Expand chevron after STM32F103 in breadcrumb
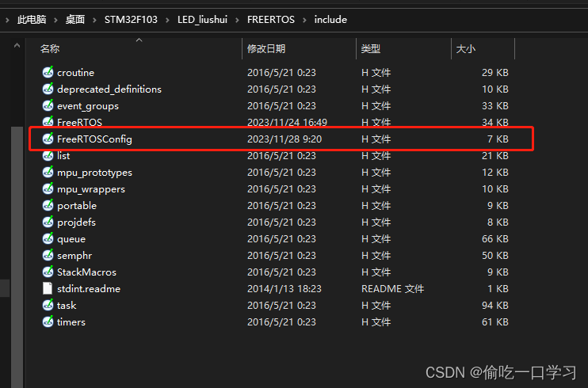The width and height of the screenshot is (588, 388). pos(167,20)
